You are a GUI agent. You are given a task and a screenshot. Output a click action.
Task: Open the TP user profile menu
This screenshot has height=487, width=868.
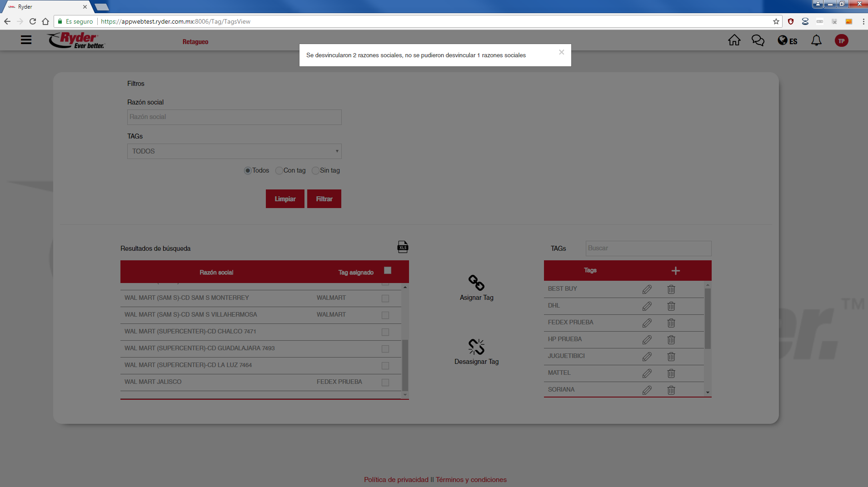coord(841,41)
